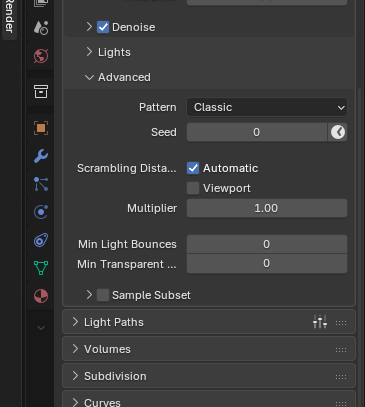Expand the Curves panel

click(75, 402)
